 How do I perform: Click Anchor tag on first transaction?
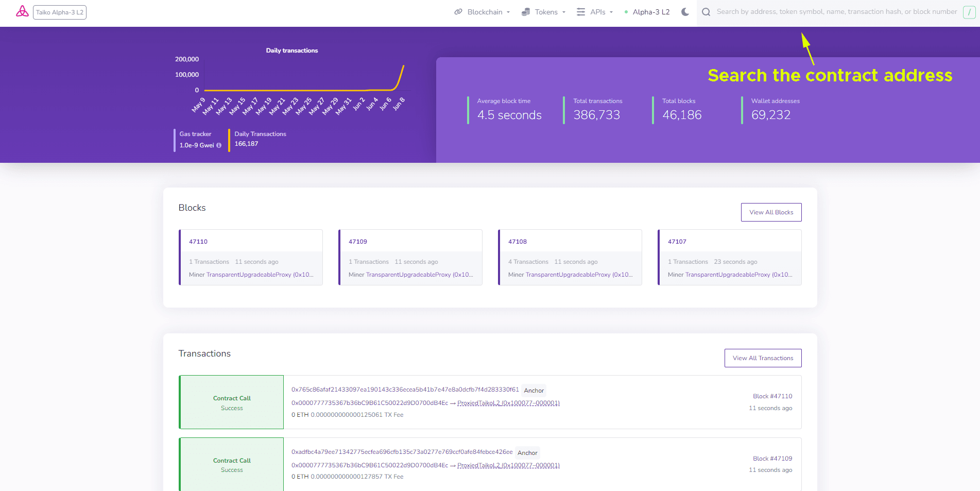pos(534,391)
